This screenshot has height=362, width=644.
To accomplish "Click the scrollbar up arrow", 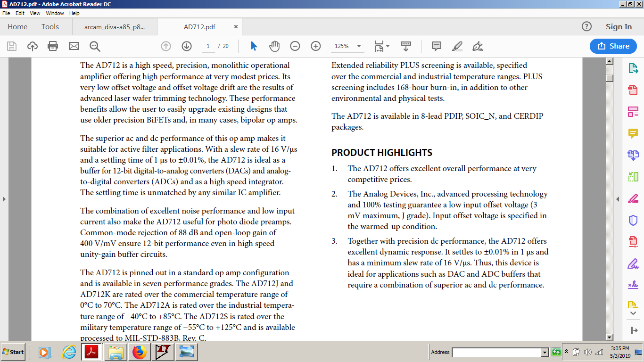I will pyautogui.click(x=610, y=61).
